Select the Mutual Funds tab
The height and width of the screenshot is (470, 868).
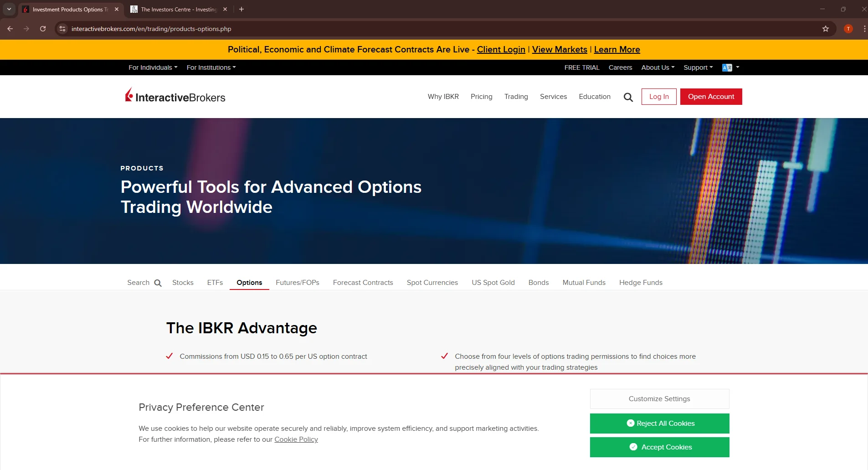point(584,283)
